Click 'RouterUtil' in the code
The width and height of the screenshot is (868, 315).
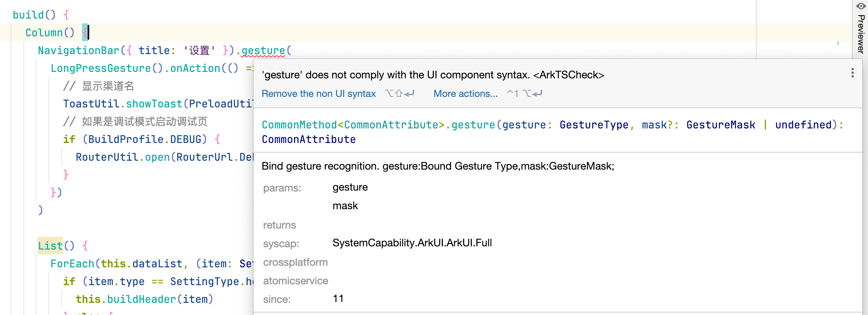107,157
